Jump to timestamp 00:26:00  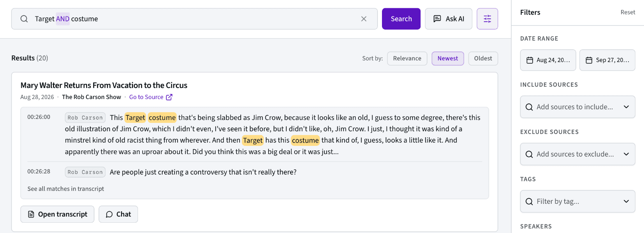click(39, 117)
